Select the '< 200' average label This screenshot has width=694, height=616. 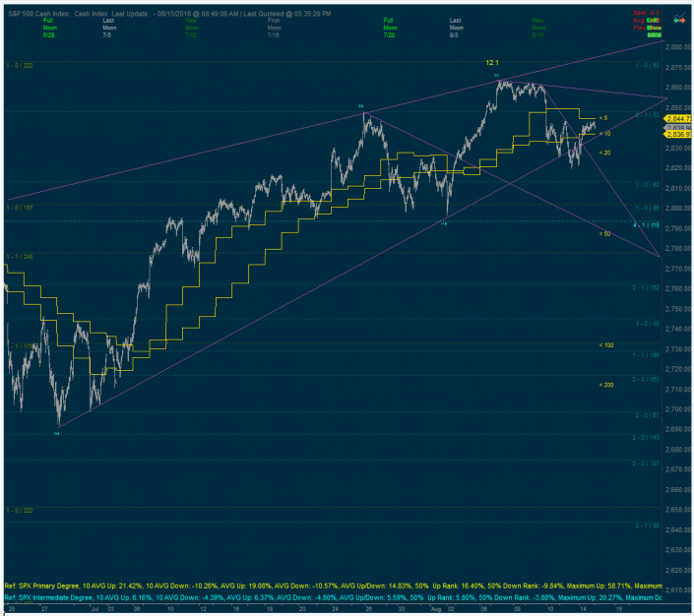coord(606,385)
